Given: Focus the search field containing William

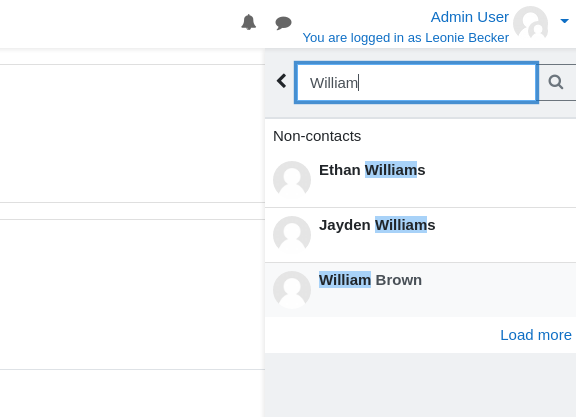Looking at the screenshot, I should click(x=417, y=83).
